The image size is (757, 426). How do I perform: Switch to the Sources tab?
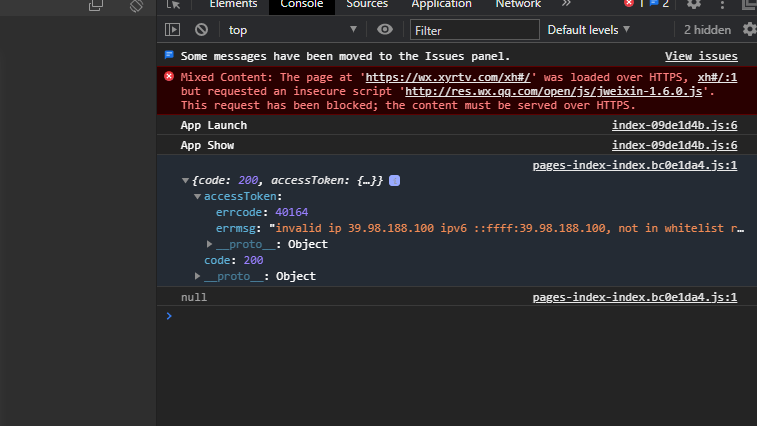[x=367, y=4]
